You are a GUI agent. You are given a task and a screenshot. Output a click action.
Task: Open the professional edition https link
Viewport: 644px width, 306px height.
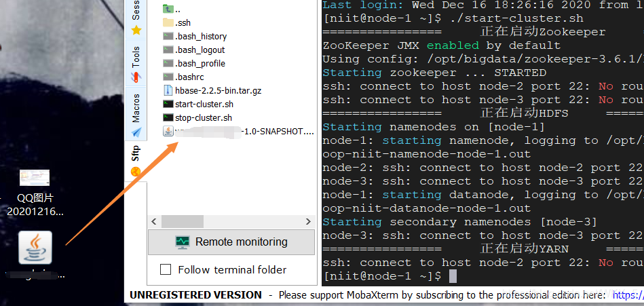click(x=628, y=295)
